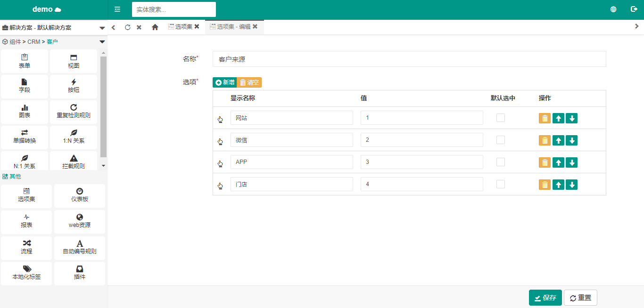Screen dimensions: 644x308
Task: Move the APP row up
Action: [x=558, y=162]
